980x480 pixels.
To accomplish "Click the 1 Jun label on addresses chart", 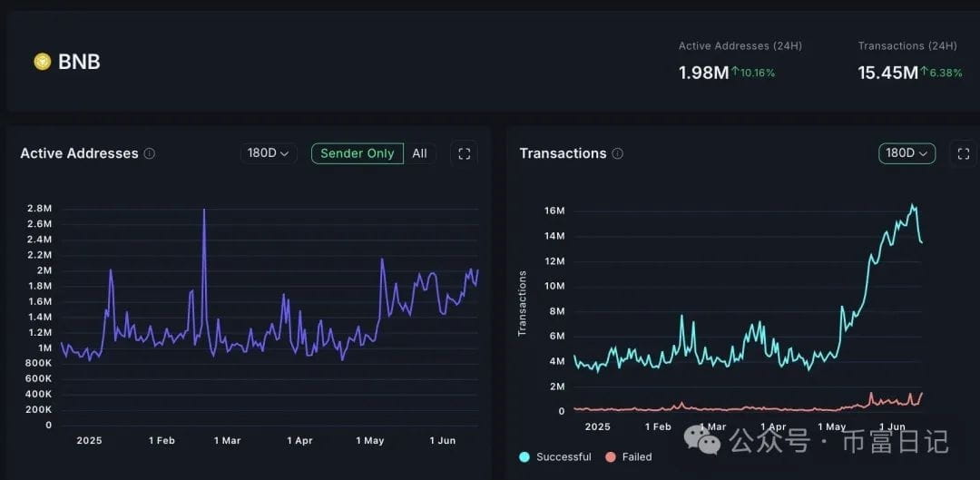I will [x=443, y=441].
